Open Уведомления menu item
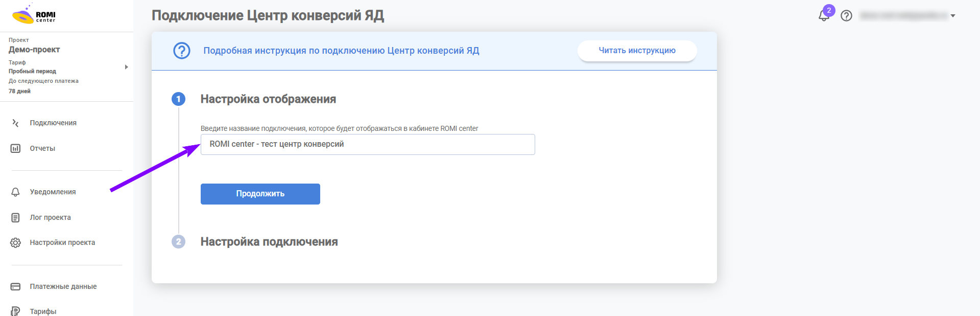 pos(53,192)
